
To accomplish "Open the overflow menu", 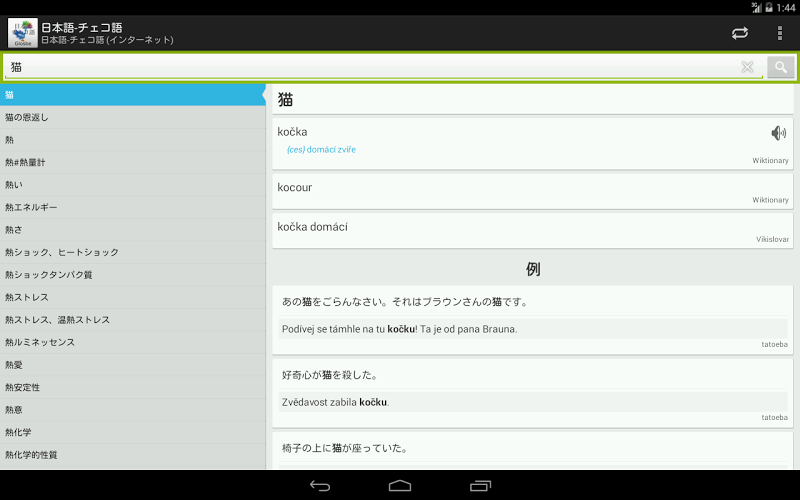I will point(780,33).
